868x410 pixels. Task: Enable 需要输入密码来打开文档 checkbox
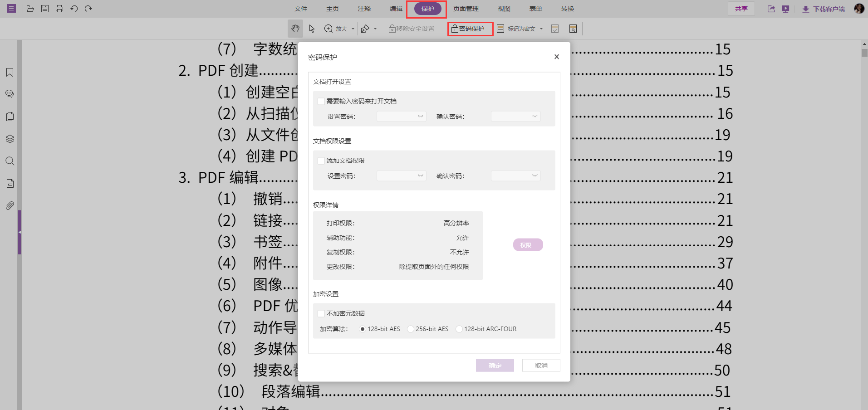tap(321, 101)
